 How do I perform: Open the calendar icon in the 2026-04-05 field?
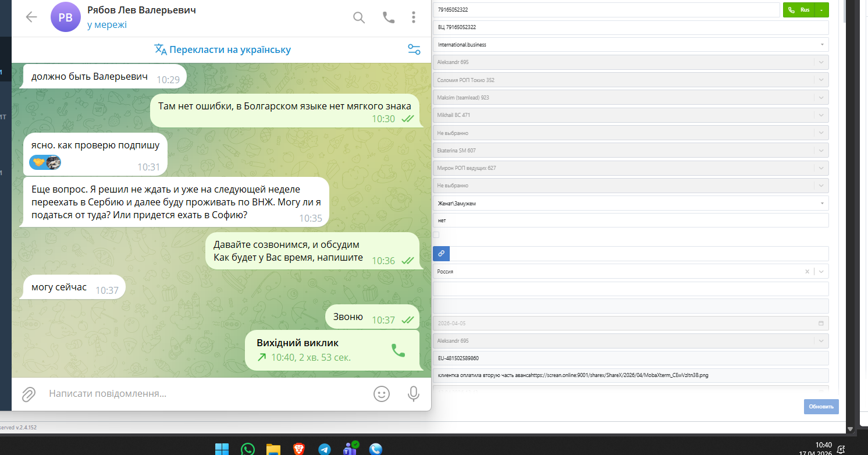pyautogui.click(x=821, y=324)
